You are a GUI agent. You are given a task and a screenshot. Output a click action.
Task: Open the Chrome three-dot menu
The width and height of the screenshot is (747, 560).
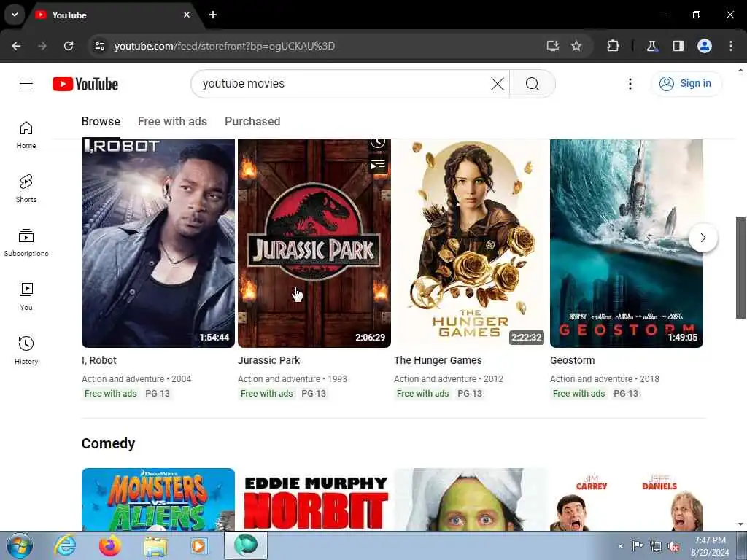click(731, 46)
